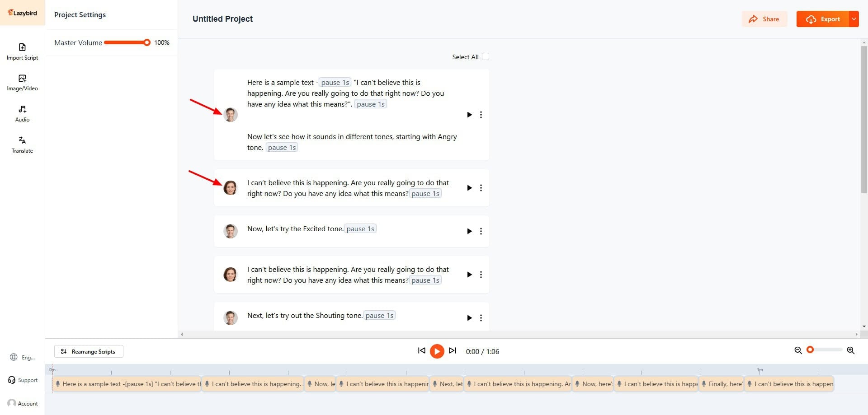868x415 pixels.
Task: Open the Image/Video panel
Action: pos(22,83)
